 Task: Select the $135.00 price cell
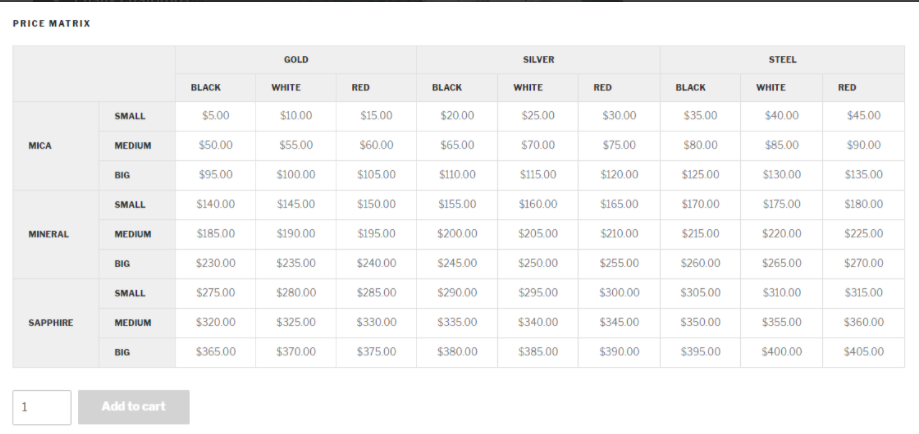pyautogui.click(x=863, y=175)
